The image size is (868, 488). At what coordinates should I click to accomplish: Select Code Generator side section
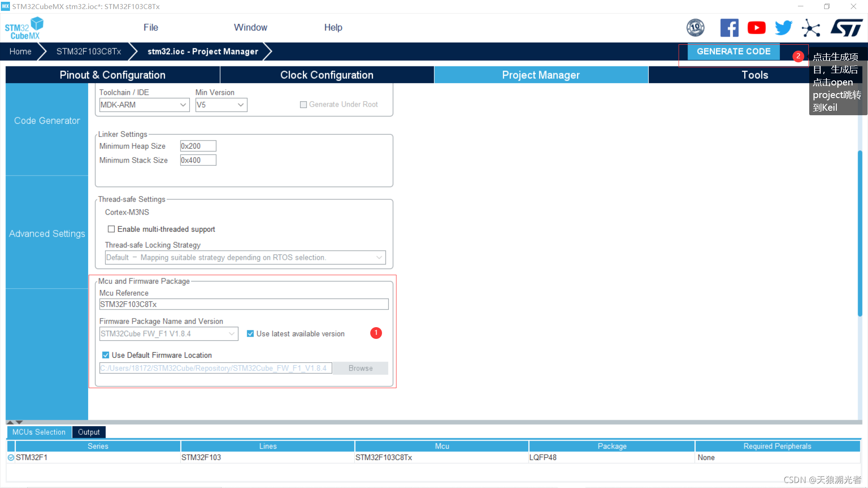pyautogui.click(x=47, y=121)
